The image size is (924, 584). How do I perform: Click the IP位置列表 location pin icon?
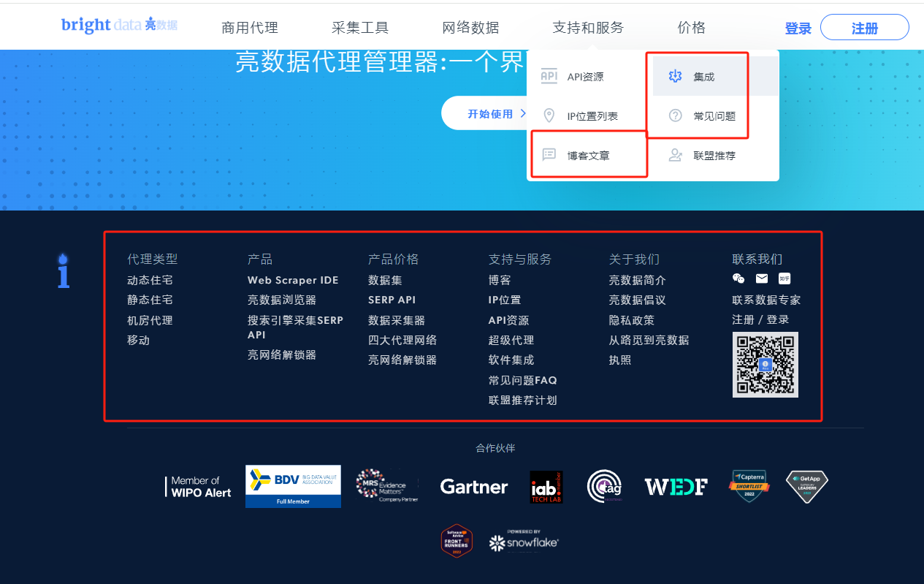[x=549, y=115]
